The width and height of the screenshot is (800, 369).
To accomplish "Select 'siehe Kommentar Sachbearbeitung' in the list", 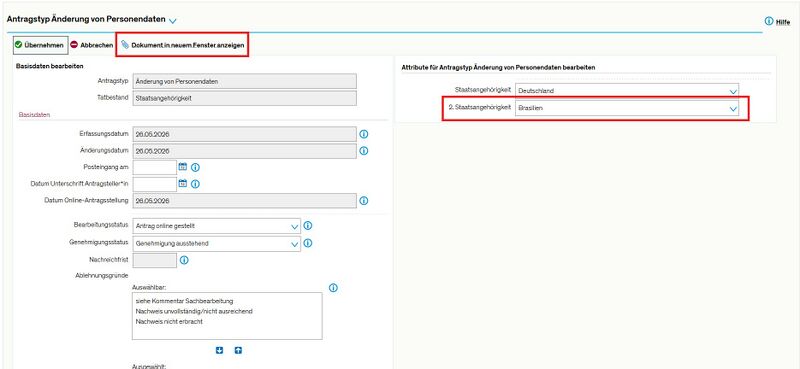I will (184, 301).
